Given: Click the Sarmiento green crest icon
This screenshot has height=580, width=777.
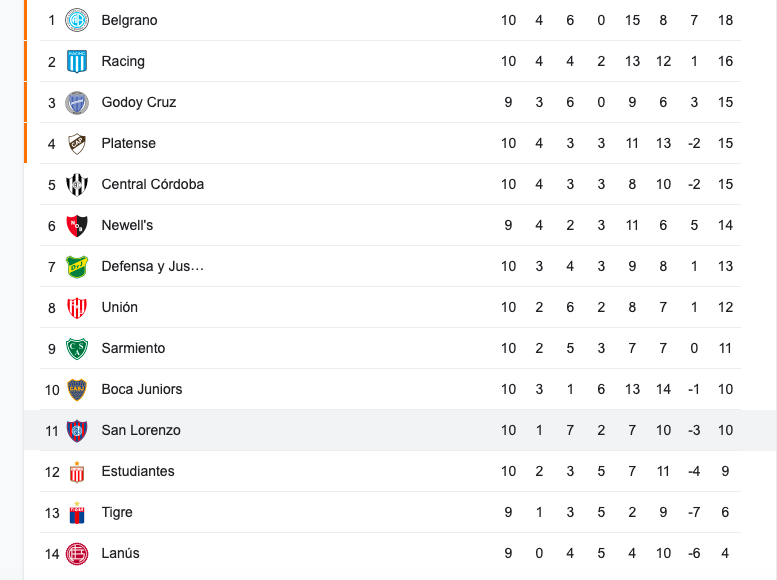Looking at the screenshot, I should pos(77,348).
